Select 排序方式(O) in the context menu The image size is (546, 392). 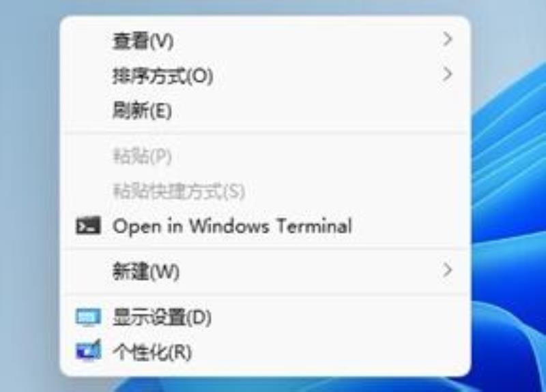point(265,76)
